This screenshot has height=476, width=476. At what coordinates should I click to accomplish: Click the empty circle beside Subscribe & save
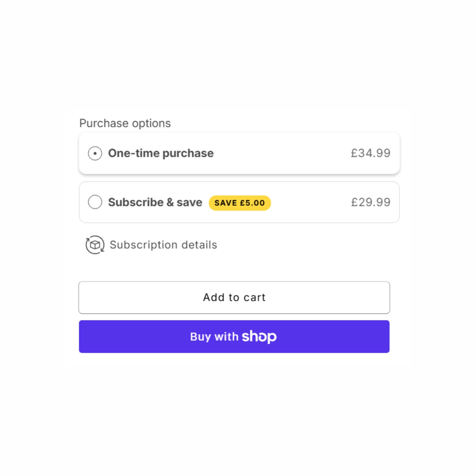95,202
